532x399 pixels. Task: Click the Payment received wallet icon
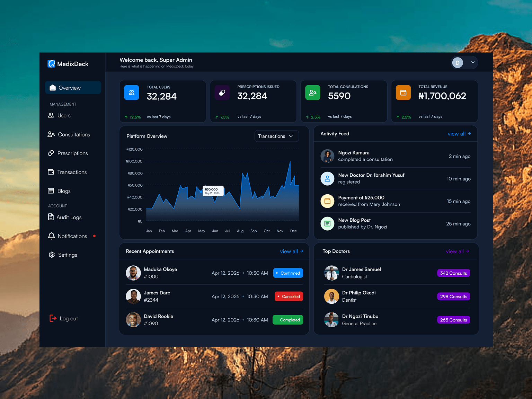click(x=327, y=201)
